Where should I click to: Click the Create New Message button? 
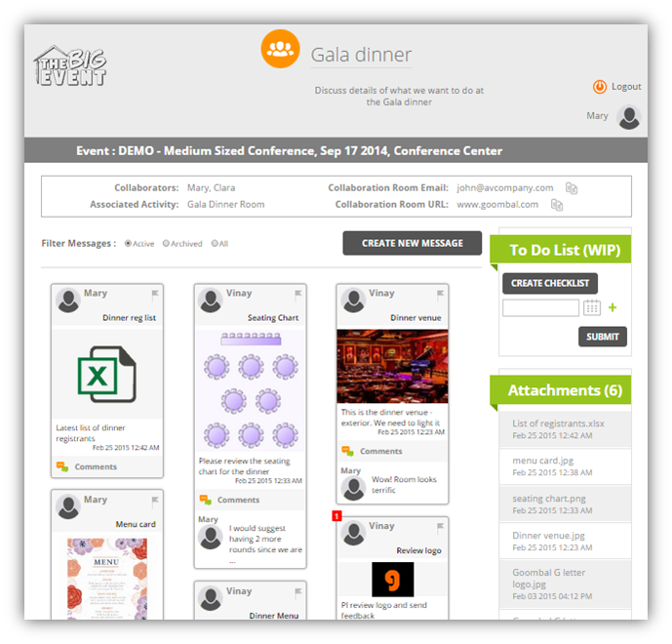(x=413, y=243)
